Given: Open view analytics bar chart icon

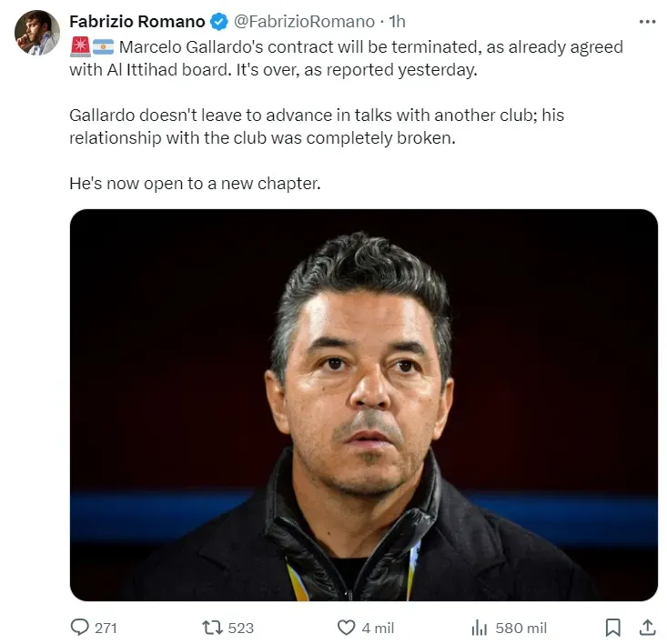Looking at the screenshot, I should [x=479, y=628].
